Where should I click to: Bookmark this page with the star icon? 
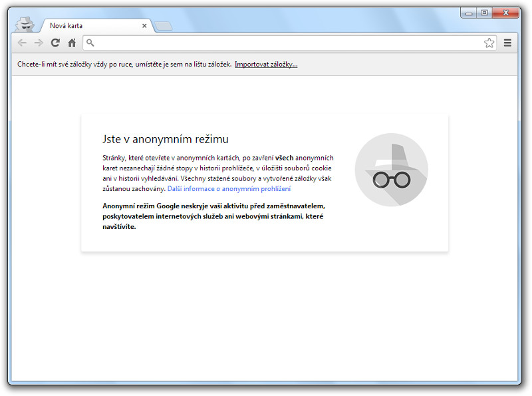pyautogui.click(x=489, y=43)
